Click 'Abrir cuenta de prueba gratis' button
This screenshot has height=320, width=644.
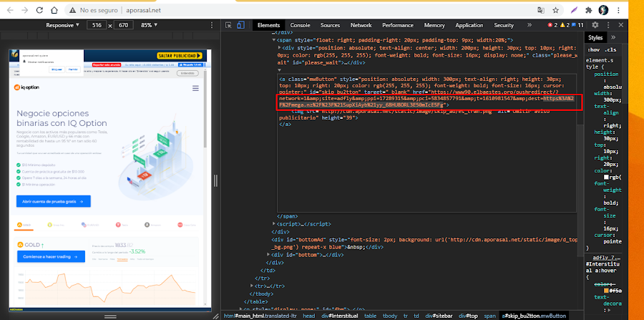54,202
